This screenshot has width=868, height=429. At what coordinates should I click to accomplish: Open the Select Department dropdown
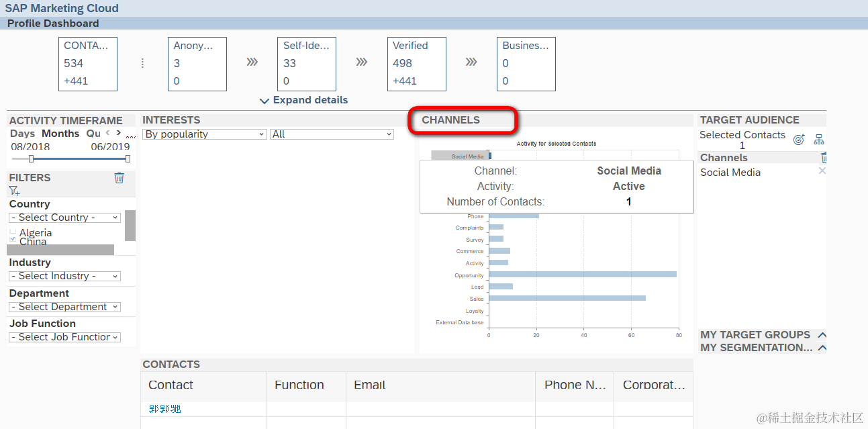pos(64,307)
